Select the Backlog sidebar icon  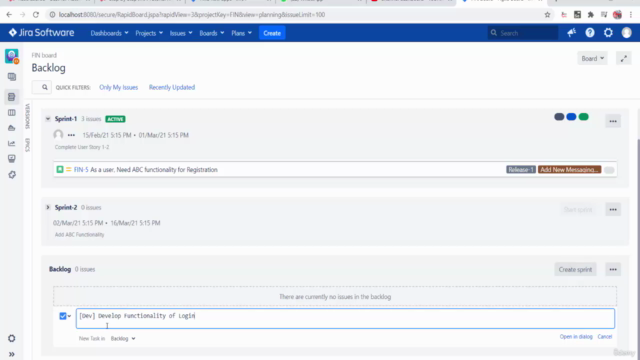pyautogui.click(x=11, y=97)
